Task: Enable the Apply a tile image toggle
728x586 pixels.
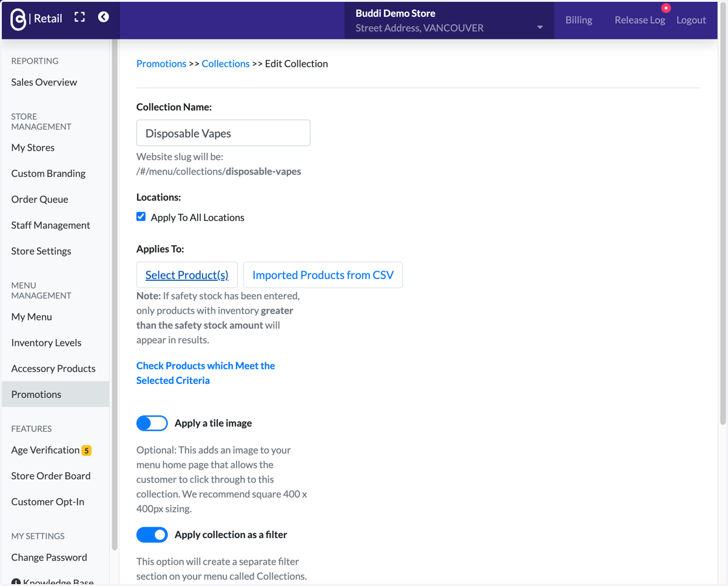Action: (x=152, y=423)
